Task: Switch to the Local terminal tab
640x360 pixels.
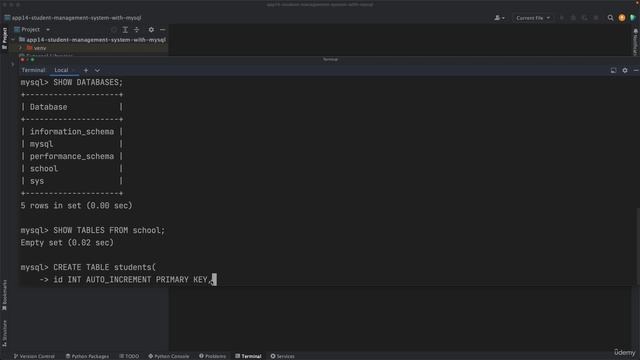Action: tap(61, 70)
